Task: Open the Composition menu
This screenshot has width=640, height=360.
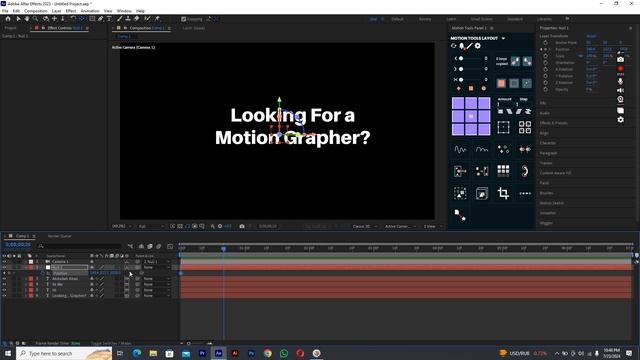Action: coord(36,11)
